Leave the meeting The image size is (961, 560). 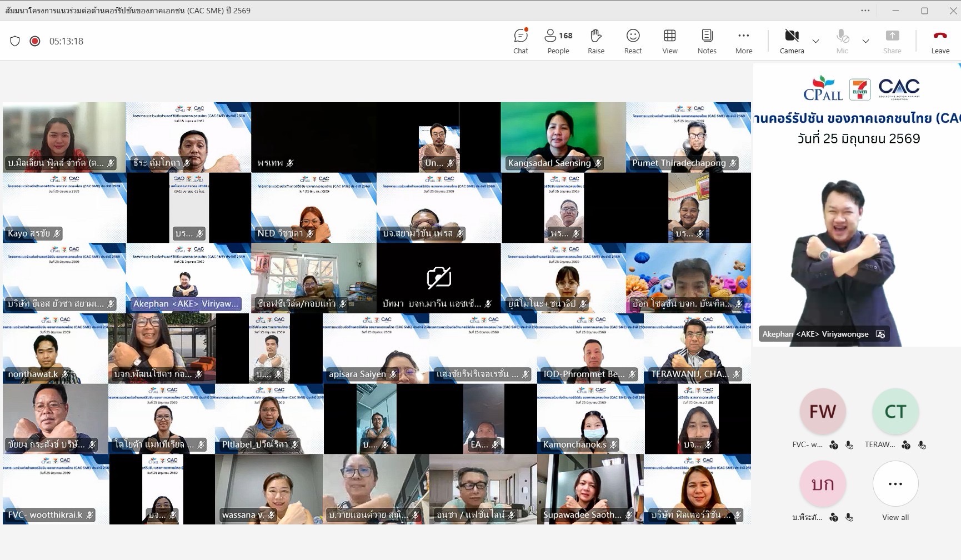940,42
